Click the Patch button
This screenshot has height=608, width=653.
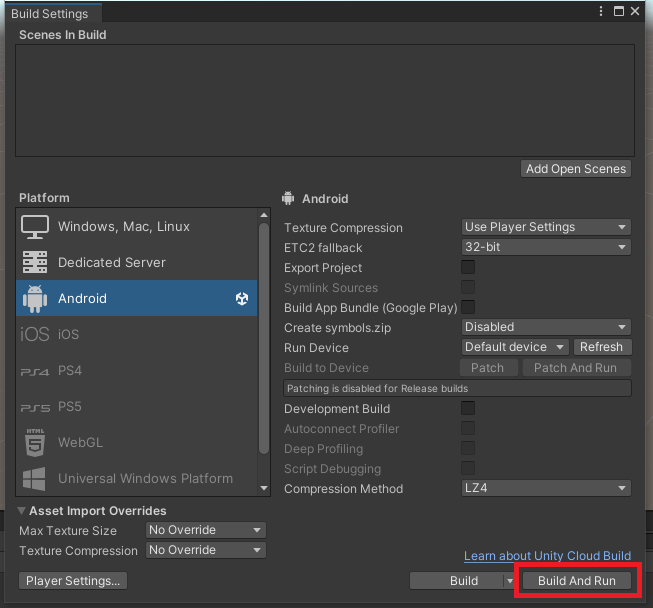[x=489, y=368]
